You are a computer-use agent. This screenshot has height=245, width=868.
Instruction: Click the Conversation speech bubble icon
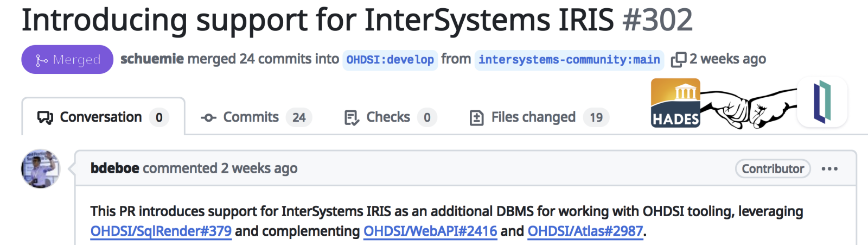(x=45, y=117)
